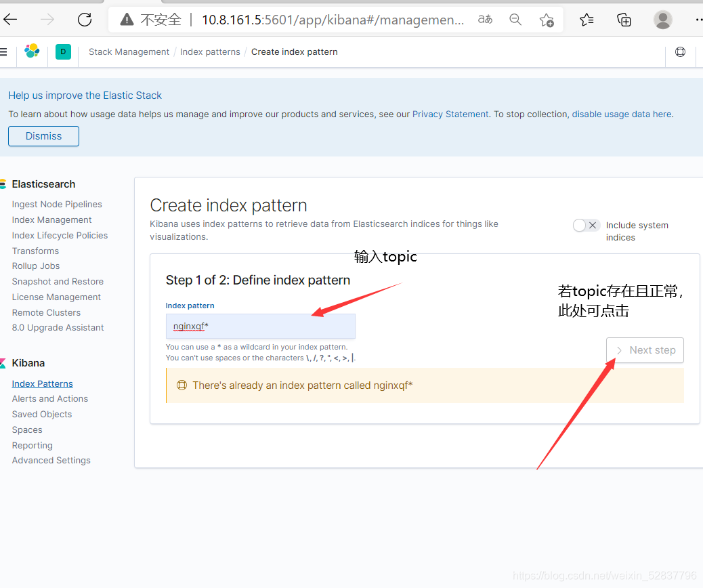Open the green D space selector

63,51
